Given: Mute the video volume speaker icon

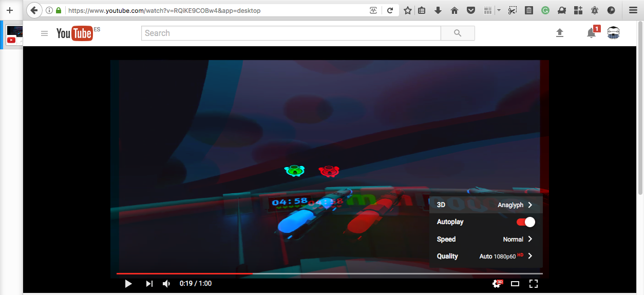Looking at the screenshot, I should [166, 284].
